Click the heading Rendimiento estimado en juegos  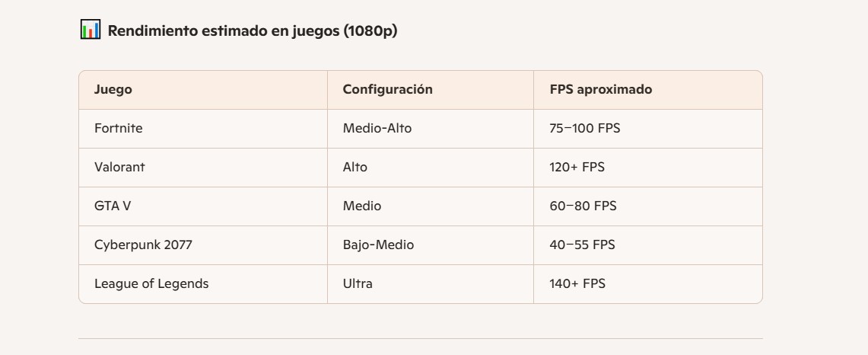pyautogui.click(x=252, y=31)
